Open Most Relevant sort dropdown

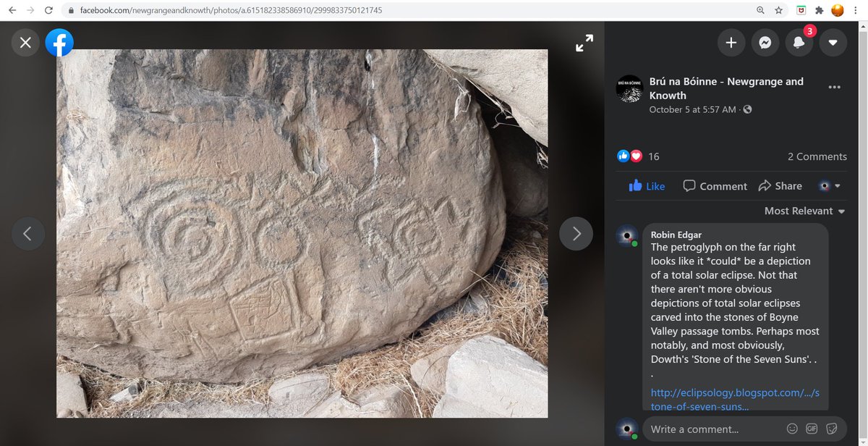tap(804, 211)
